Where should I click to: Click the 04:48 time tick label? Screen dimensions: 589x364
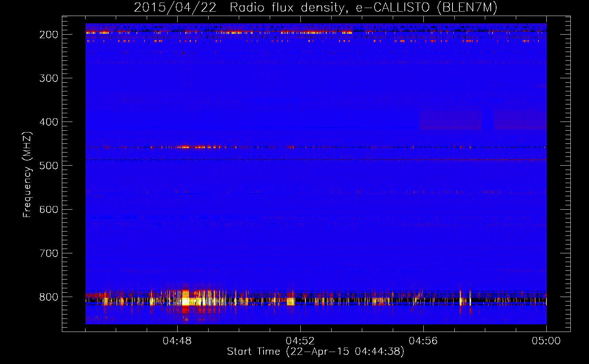coord(177,341)
